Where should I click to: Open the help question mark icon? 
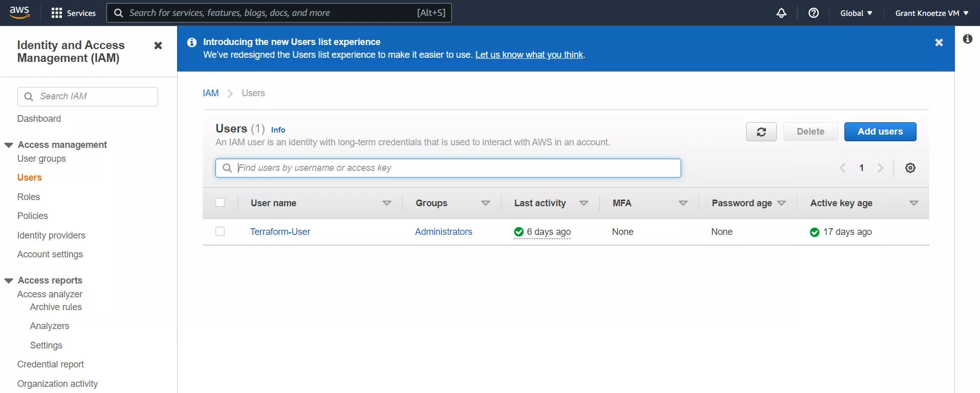click(x=813, y=13)
